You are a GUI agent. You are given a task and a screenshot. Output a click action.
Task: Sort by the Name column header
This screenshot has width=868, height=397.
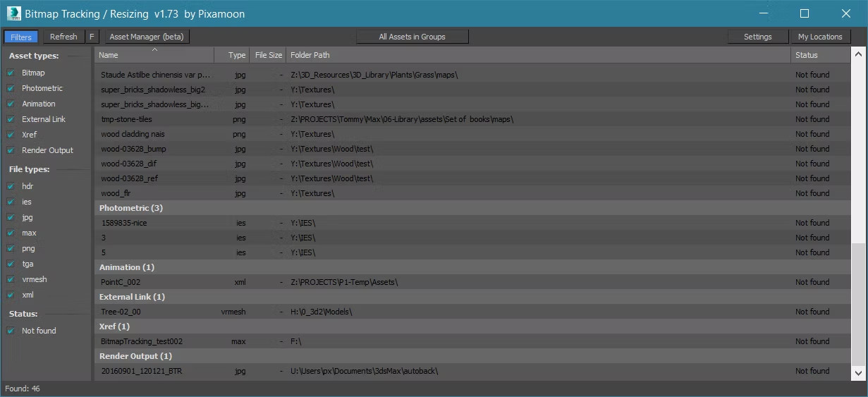pos(154,55)
